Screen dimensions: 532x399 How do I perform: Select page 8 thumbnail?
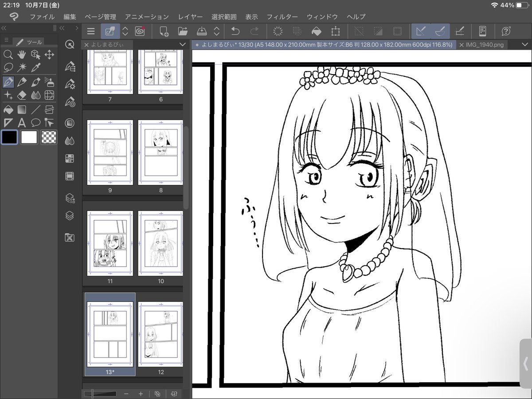pos(160,152)
